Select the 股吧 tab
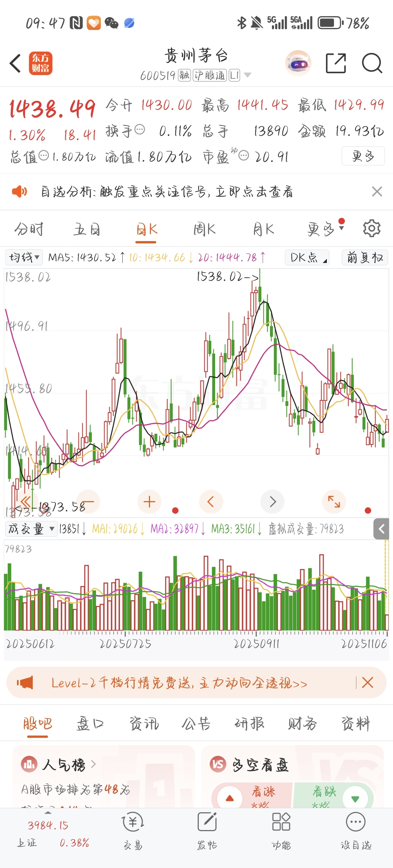 click(38, 723)
